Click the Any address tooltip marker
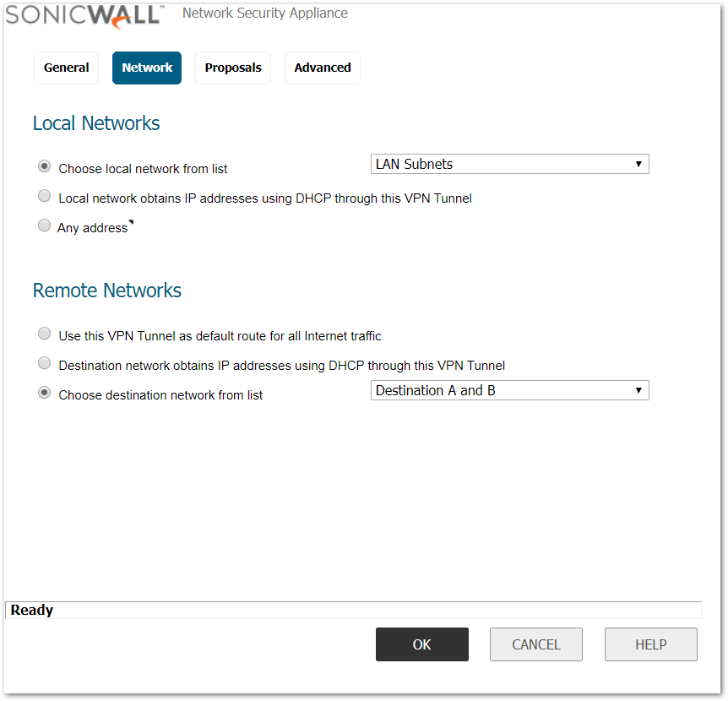 [x=132, y=222]
